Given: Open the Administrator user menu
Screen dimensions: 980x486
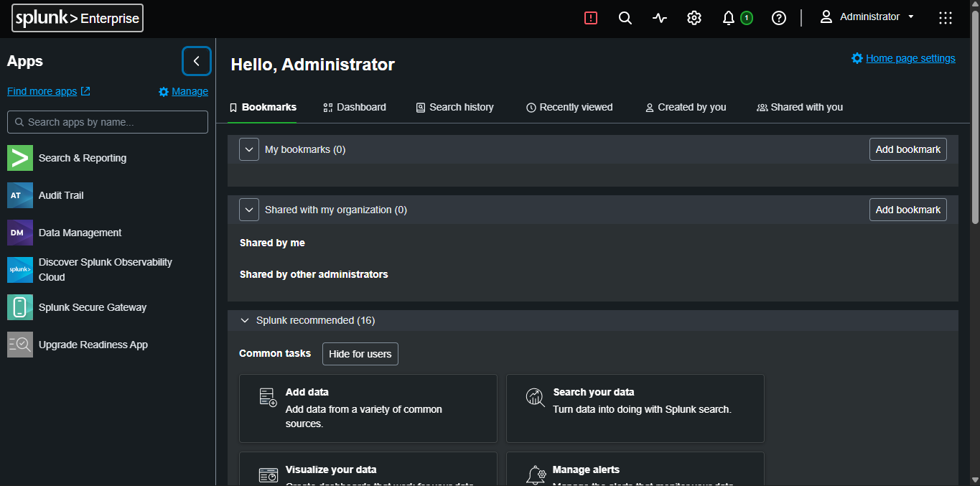Looking at the screenshot, I should pyautogui.click(x=867, y=17).
